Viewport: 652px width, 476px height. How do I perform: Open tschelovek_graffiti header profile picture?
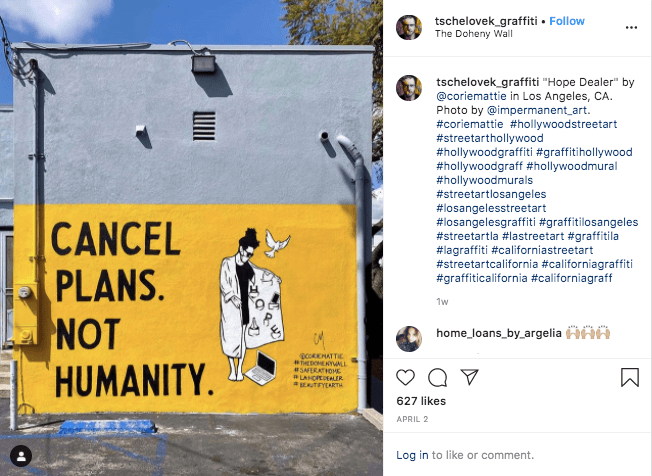point(409,27)
